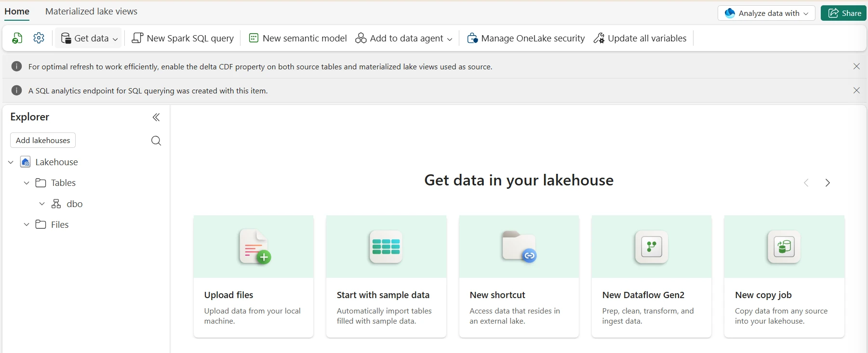Collapse the Lakehouse tree node chevron
The height and width of the screenshot is (353, 868).
click(11, 162)
